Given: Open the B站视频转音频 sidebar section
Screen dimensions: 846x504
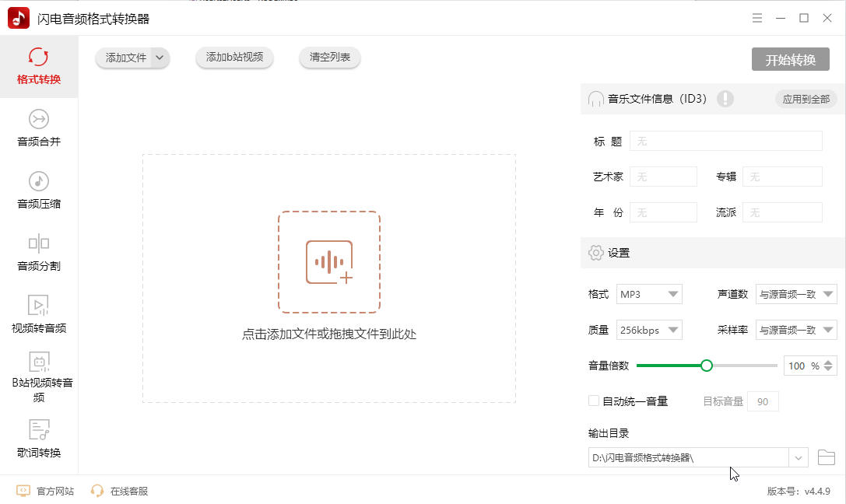Looking at the screenshot, I should (39, 377).
